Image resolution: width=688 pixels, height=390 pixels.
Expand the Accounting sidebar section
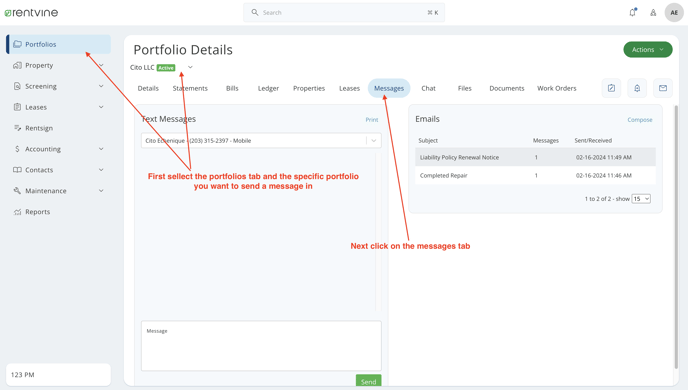[101, 149]
